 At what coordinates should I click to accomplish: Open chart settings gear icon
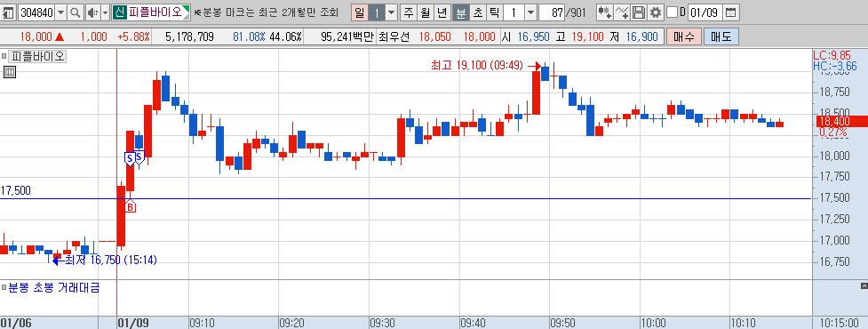click(656, 12)
